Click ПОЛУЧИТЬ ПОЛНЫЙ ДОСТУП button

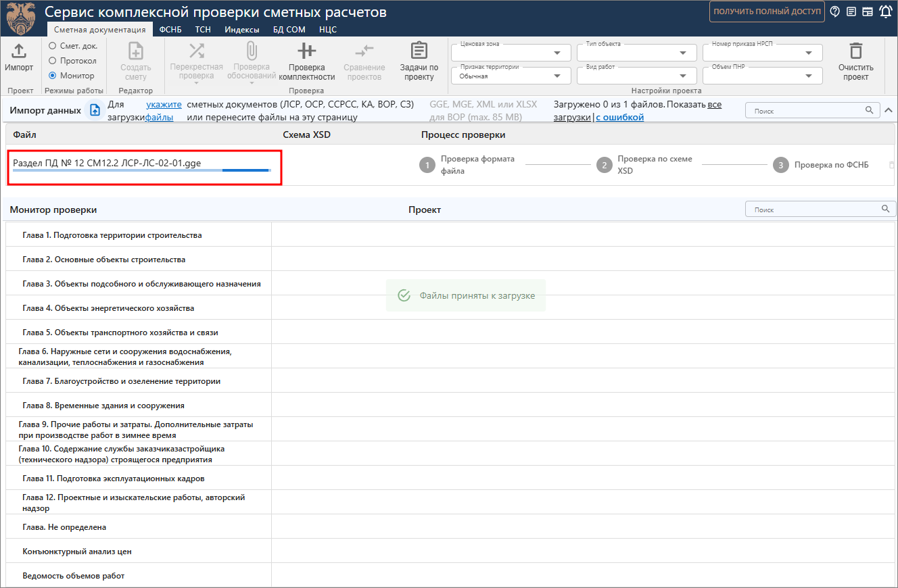767,11
